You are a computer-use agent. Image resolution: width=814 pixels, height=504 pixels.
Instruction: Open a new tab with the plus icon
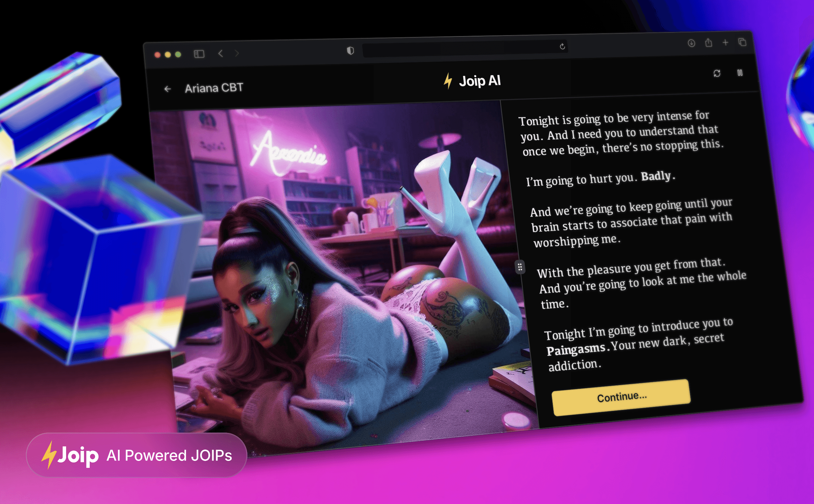pyautogui.click(x=725, y=42)
